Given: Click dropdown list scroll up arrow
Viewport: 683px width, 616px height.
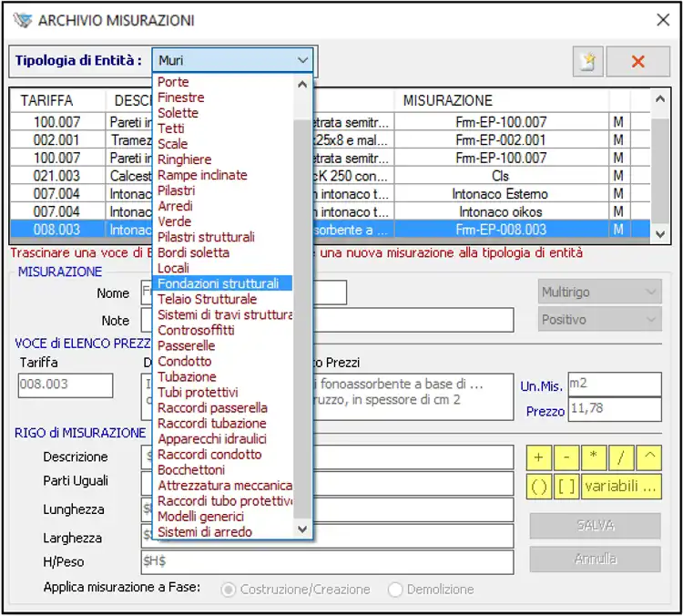Looking at the screenshot, I should point(302,84).
